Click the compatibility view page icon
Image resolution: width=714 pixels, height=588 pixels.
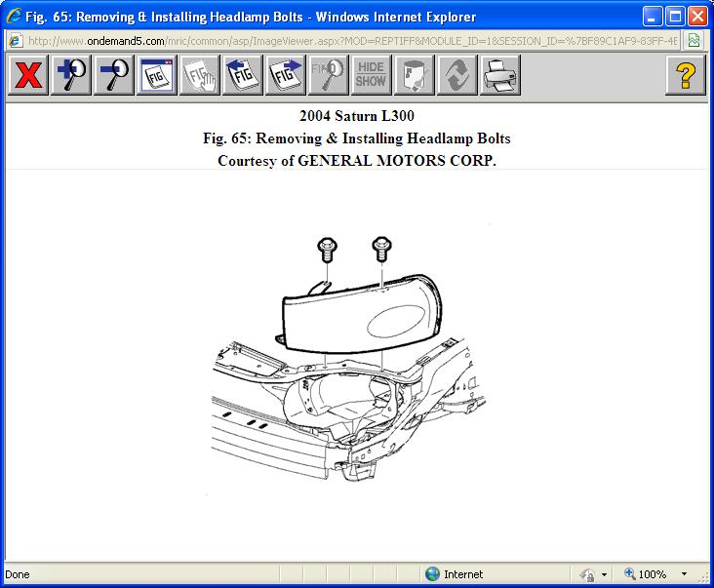click(x=694, y=41)
